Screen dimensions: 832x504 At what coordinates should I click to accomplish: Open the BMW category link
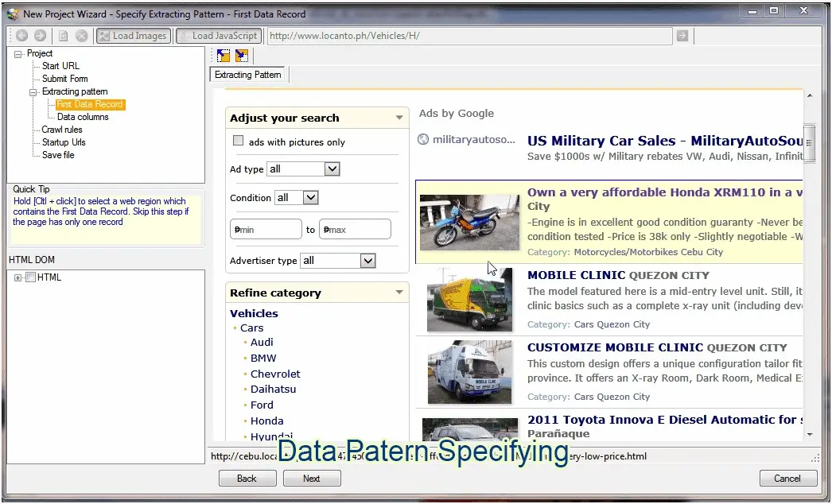263,358
